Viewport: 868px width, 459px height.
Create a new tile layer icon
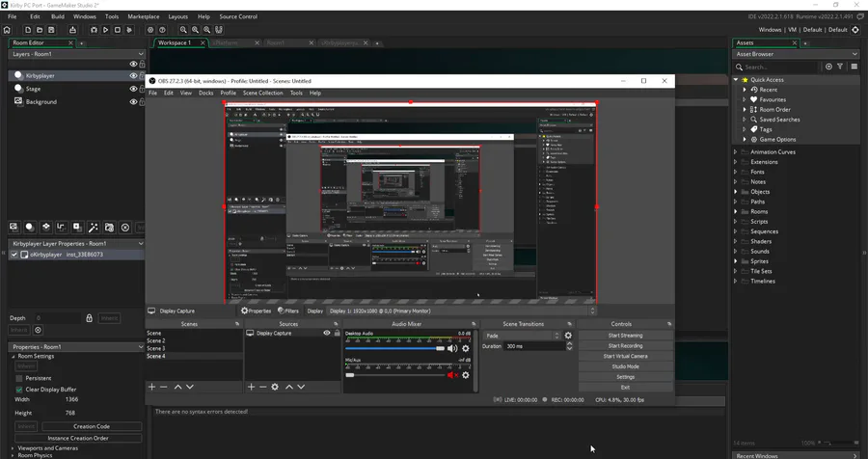point(46,227)
